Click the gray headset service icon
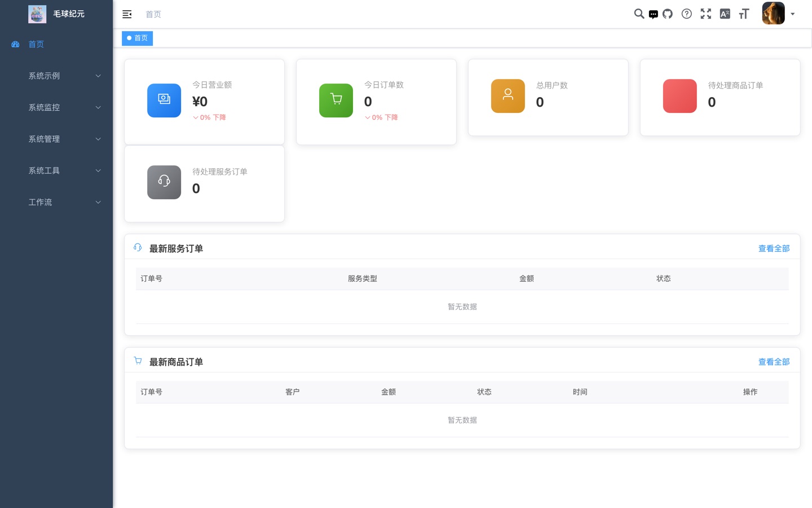 tap(164, 182)
